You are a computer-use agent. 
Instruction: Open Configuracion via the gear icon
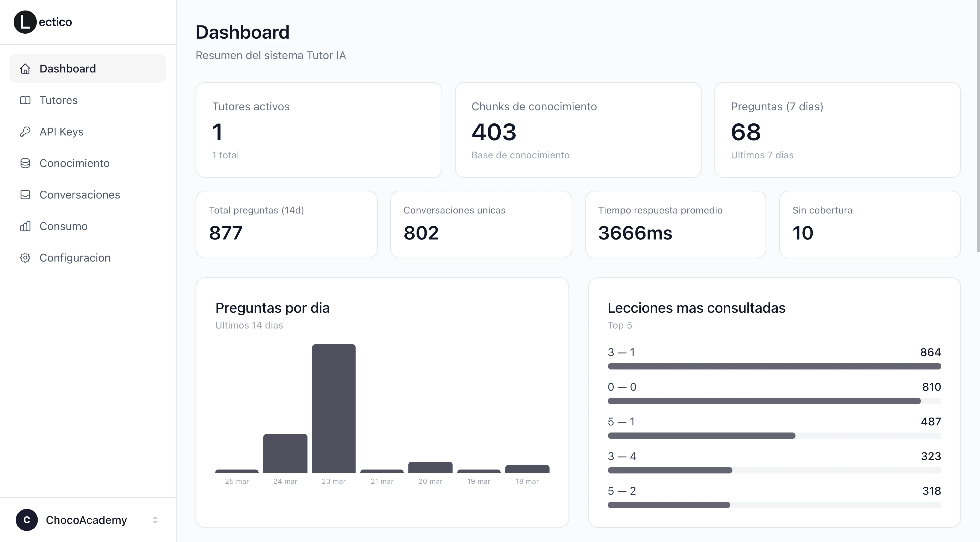coord(25,258)
